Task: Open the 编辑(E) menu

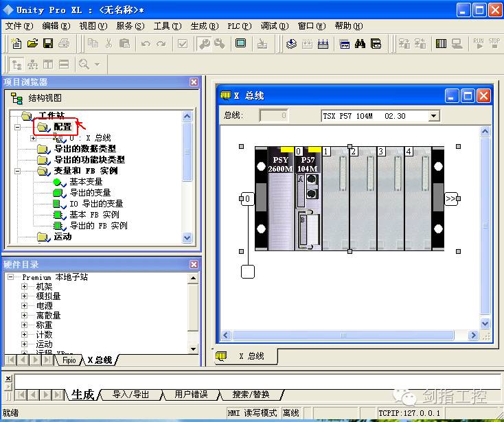Action: coord(56,25)
